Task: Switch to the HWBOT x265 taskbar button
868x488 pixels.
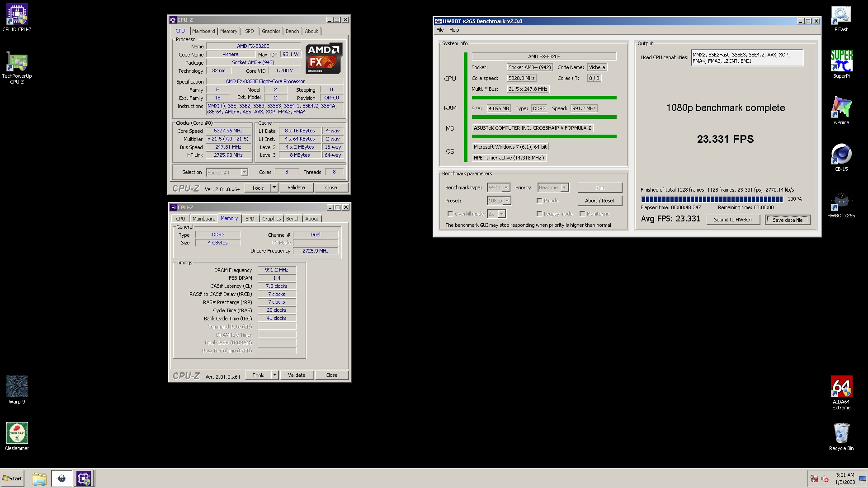Action: [x=62, y=479]
